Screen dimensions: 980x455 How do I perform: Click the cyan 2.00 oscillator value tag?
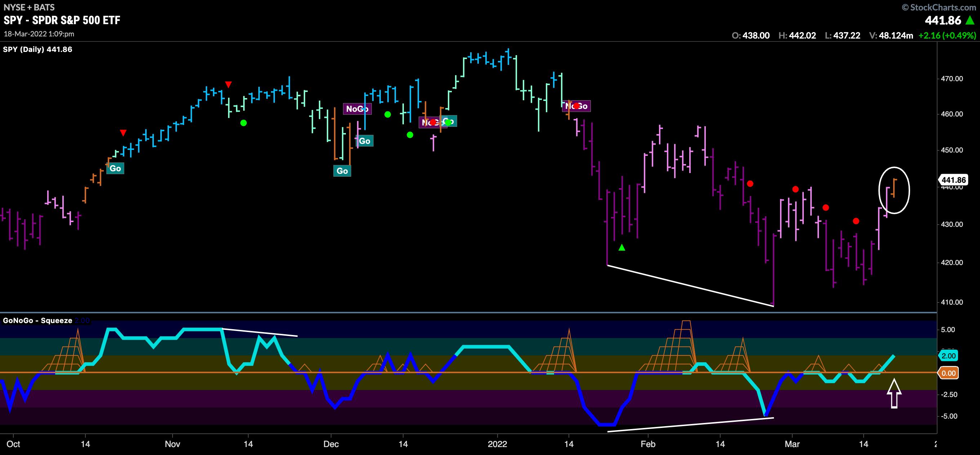pos(948,356)
